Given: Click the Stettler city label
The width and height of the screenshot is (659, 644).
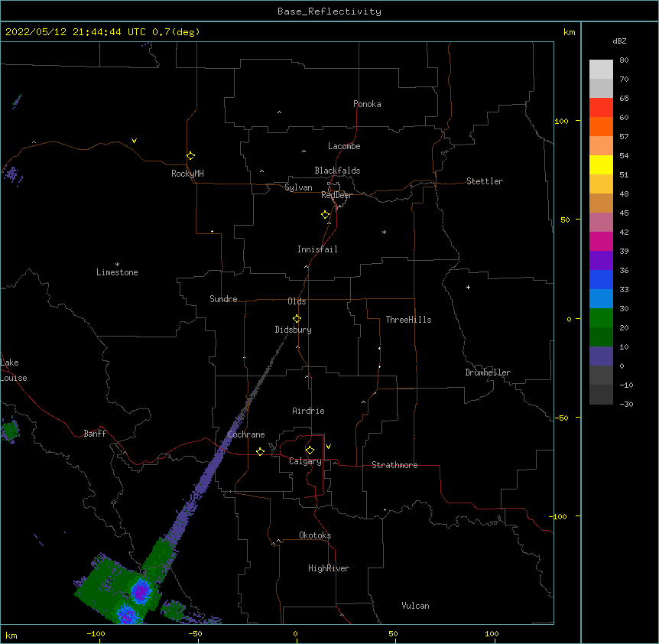Looking at the screenshot, I should coord(485,181).
